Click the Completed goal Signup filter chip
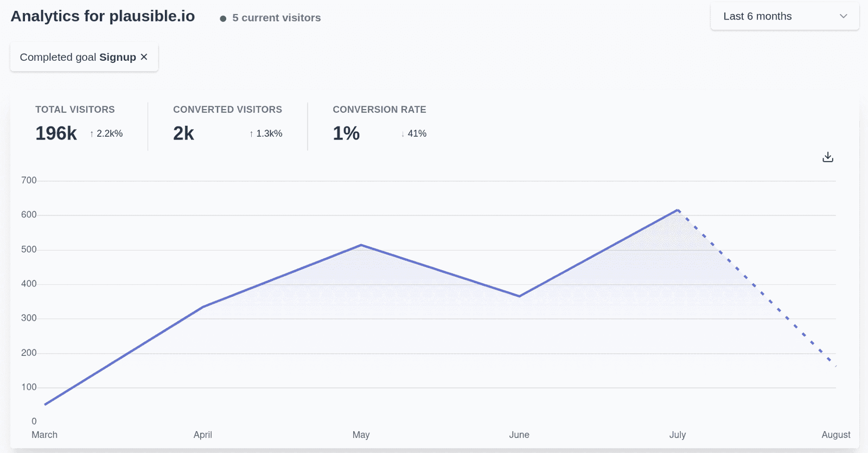The width and height of the screenshot is (868, 453). pos(78,57)
